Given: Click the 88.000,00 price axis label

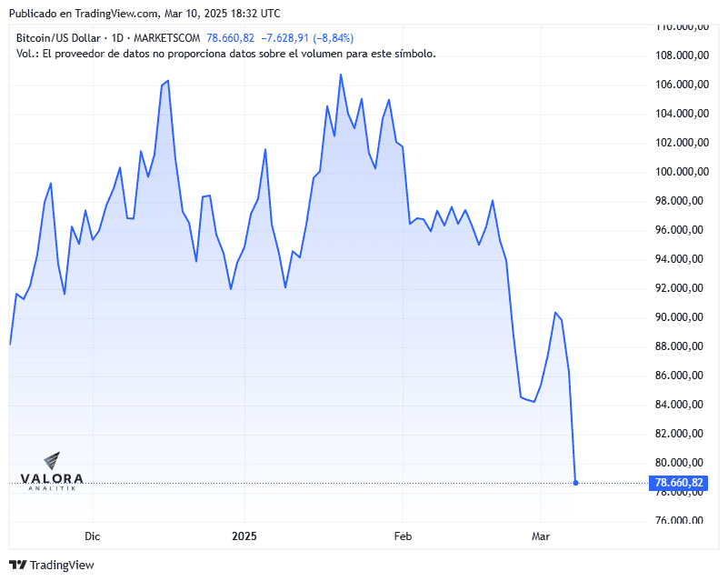Looking at the screenshot, I should (679, 346).
